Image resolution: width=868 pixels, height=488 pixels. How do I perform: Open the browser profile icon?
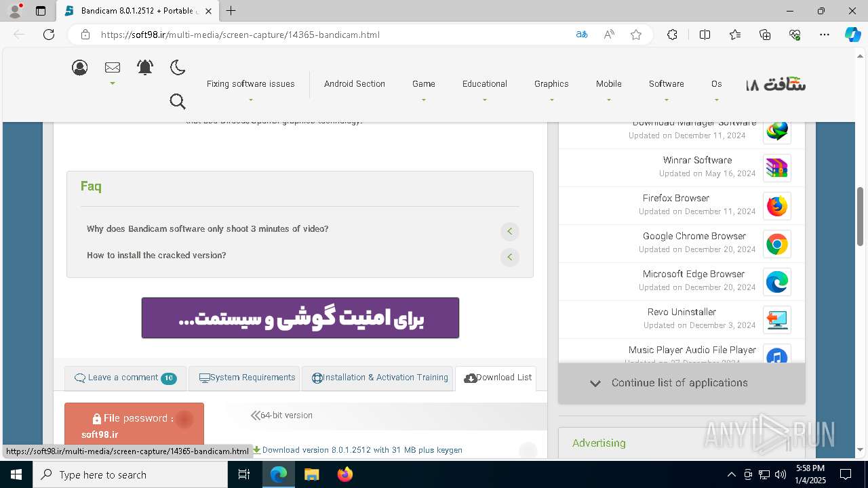pos(15,11)
